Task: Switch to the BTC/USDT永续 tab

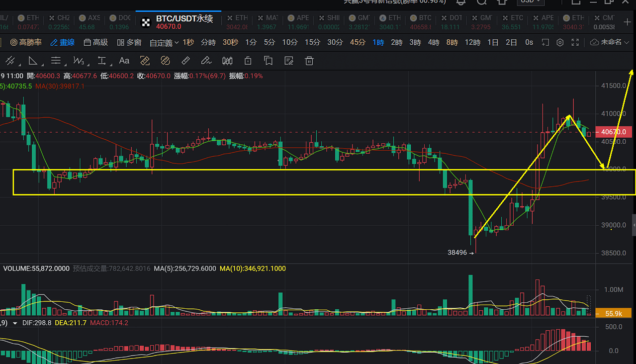Action: click(x=178, y=21)
